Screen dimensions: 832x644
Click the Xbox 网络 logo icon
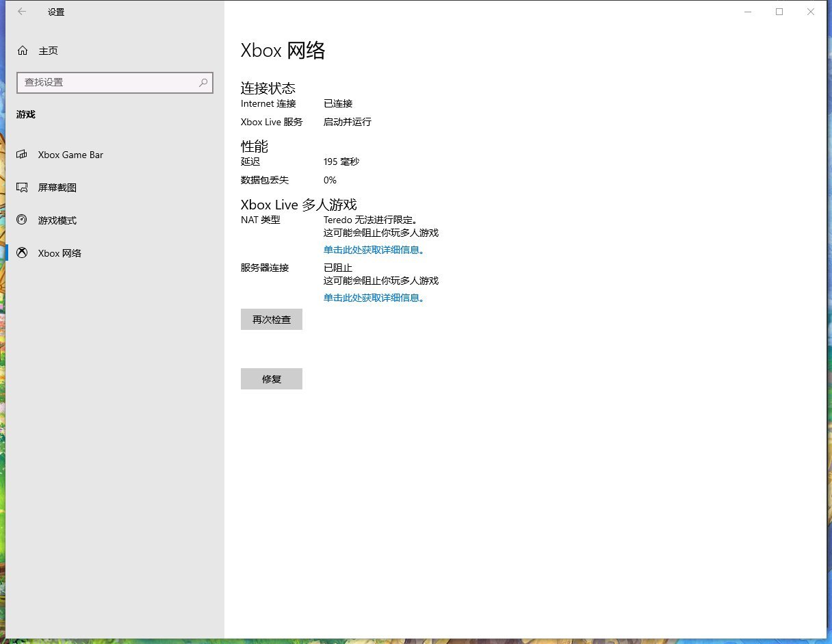point(22,253)
